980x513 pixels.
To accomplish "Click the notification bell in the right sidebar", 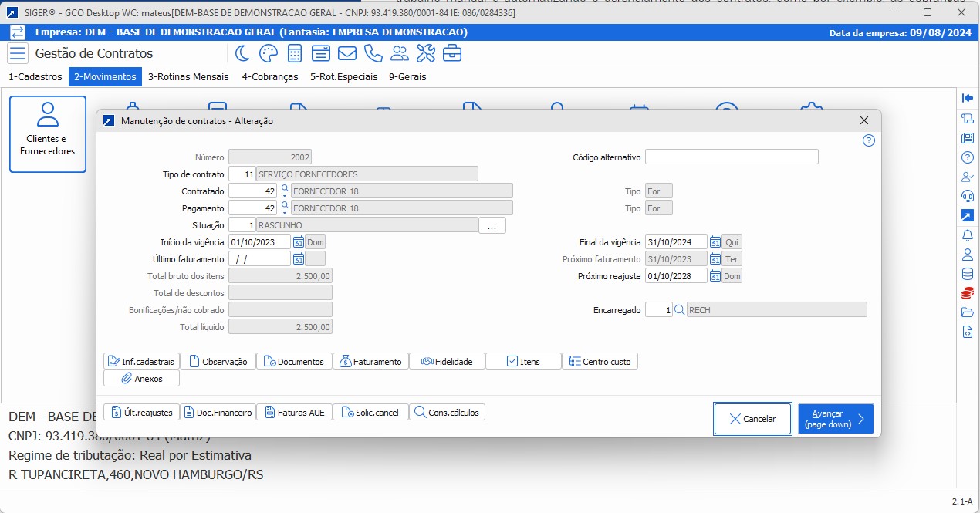I will pyautogui.click(x=967, y=235).
